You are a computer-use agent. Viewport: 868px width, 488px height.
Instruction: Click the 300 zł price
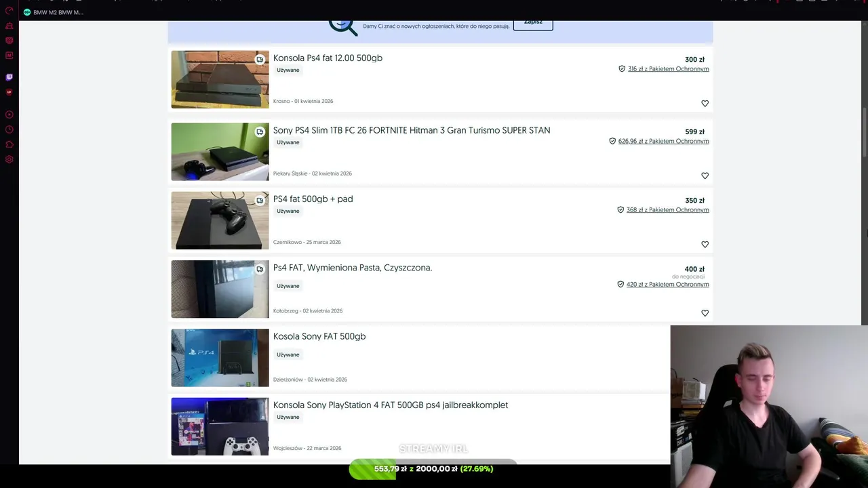pos(694,60)
